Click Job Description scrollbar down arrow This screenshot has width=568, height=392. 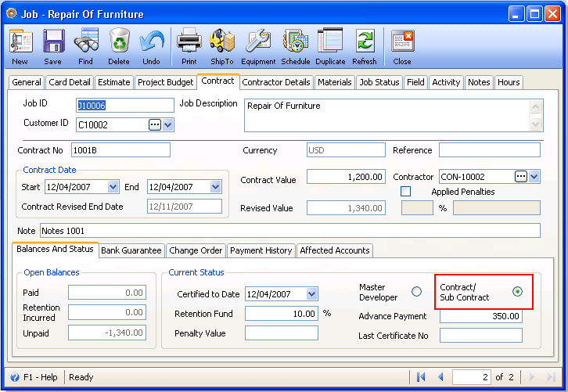pyautogui.click(x=535, y=124)
